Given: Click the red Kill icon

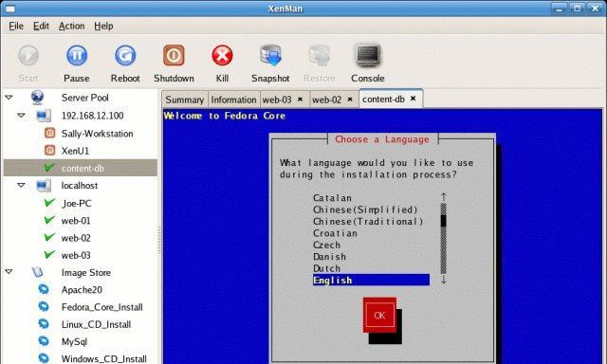Looking at the screenshot, I should [222, 56].
